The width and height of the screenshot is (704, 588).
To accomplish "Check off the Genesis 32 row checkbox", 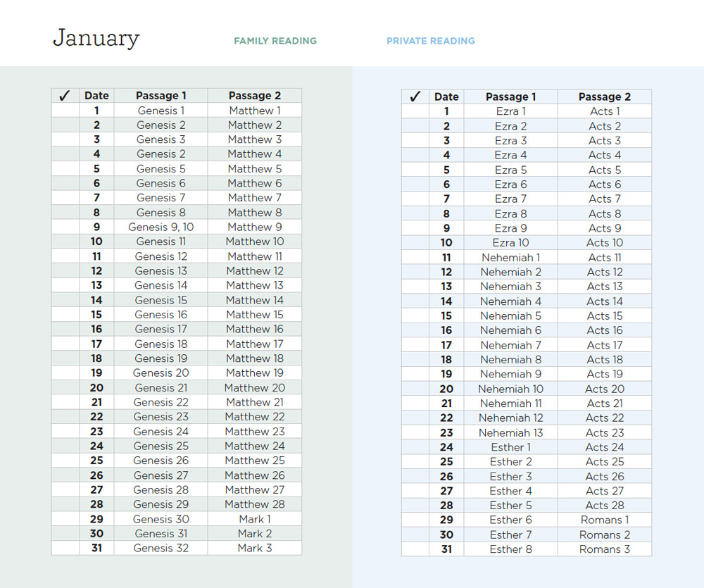I will point(65,548).
